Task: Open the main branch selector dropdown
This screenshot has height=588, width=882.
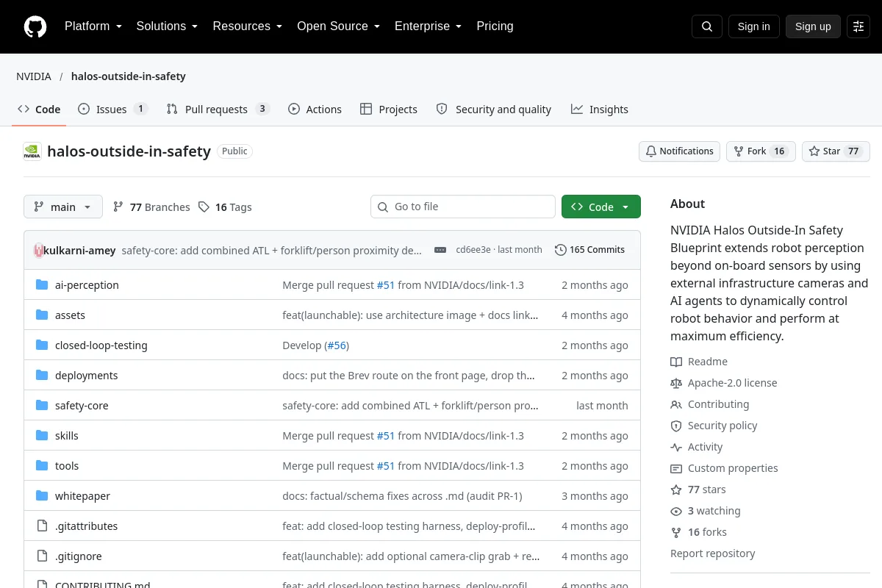Action: point(63,207)
